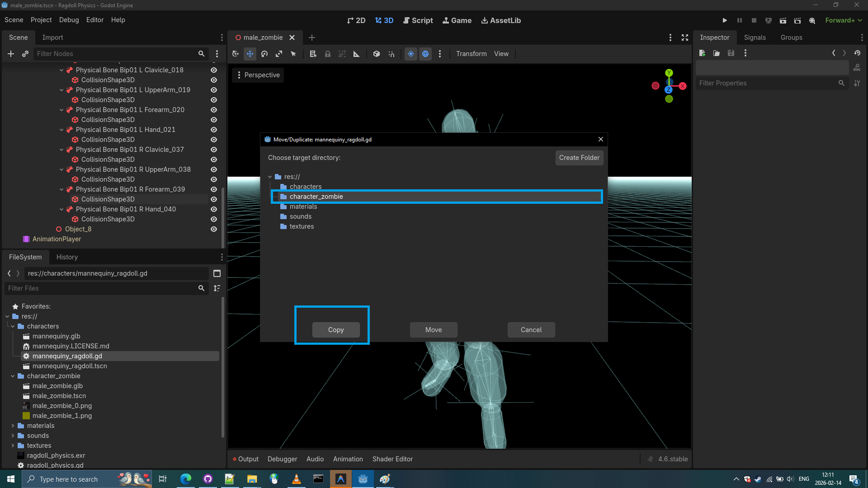Expand the materials folder in FileSystem
868x488 pixels.
tap(13, 426)
